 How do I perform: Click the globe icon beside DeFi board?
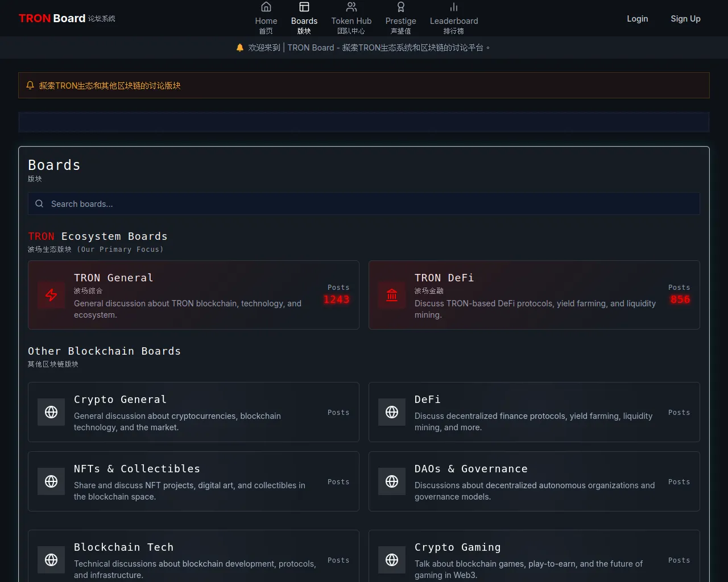(x=392, y=412)
